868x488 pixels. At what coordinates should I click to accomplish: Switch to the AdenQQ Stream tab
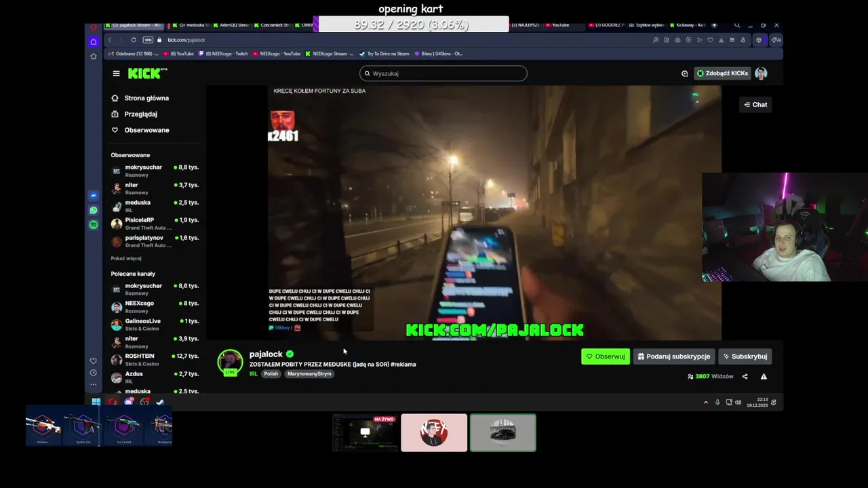click(231, 25)
